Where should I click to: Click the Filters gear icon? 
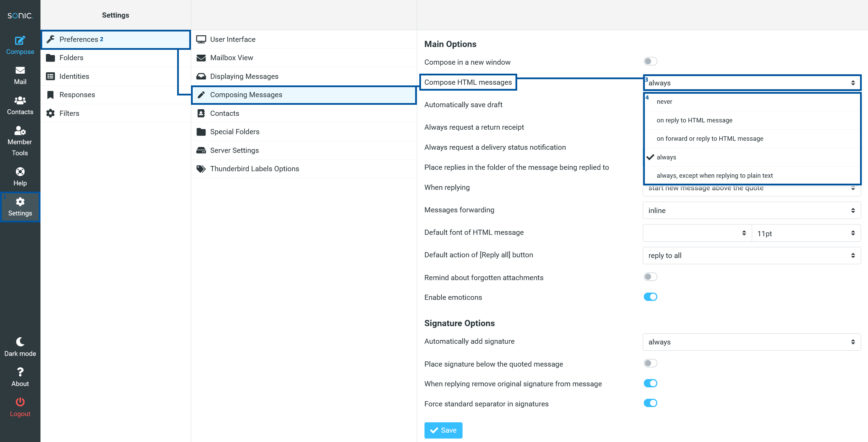[x=51, y=113]
